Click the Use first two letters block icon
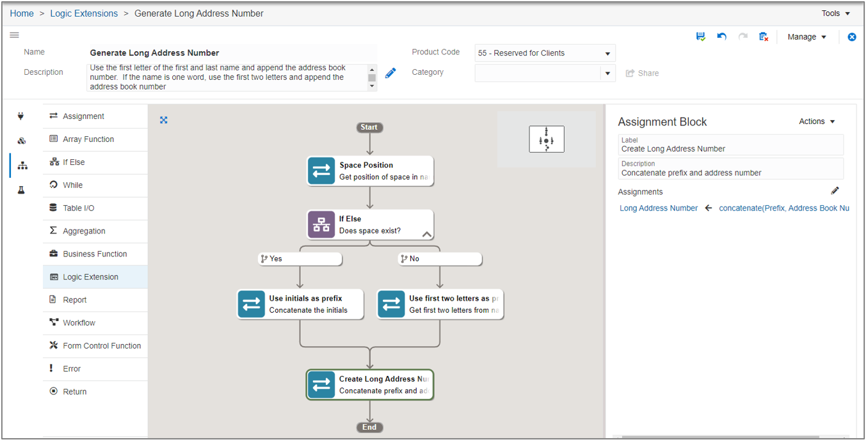The width and height of the screenshot is (868, 440). [391, 304]
